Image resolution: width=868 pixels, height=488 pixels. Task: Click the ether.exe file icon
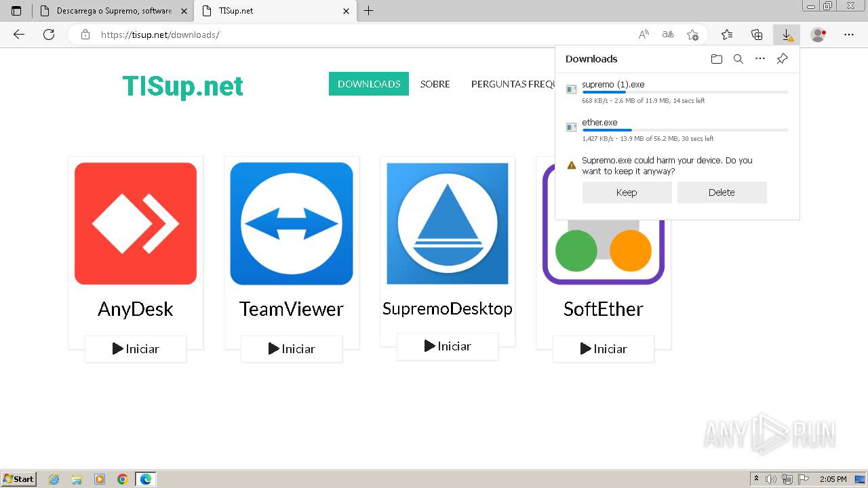(x=571, y=127)
